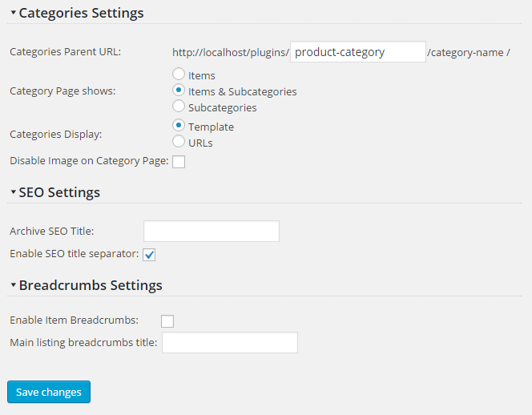The height and width of the screenshot is (415, 532).
Task: Click Disable Image on Category Page label
Action: (89, 161)
